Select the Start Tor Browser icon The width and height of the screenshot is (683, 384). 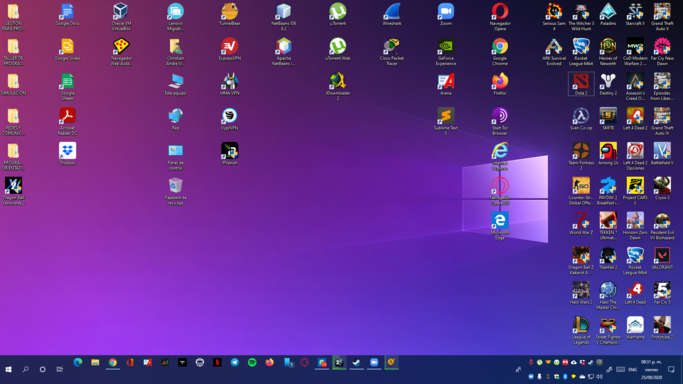tap(500, 122)
